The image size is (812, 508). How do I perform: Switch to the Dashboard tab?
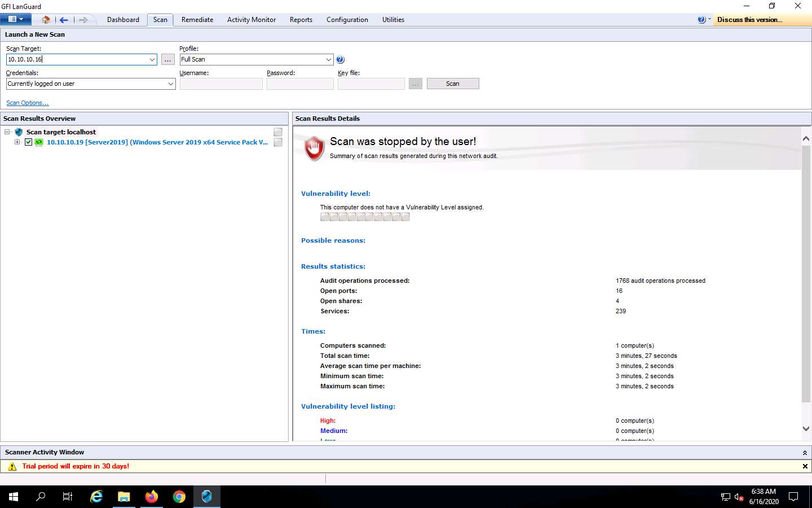(123, 20)
